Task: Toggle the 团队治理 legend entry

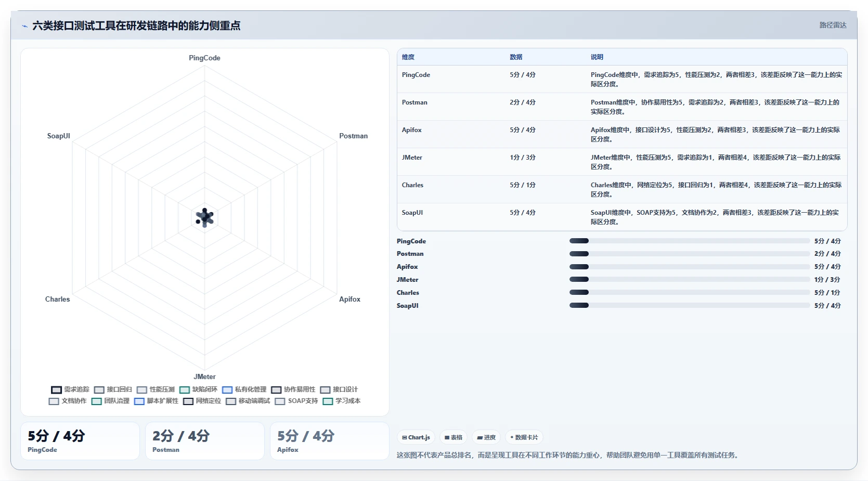Action: 110,401
